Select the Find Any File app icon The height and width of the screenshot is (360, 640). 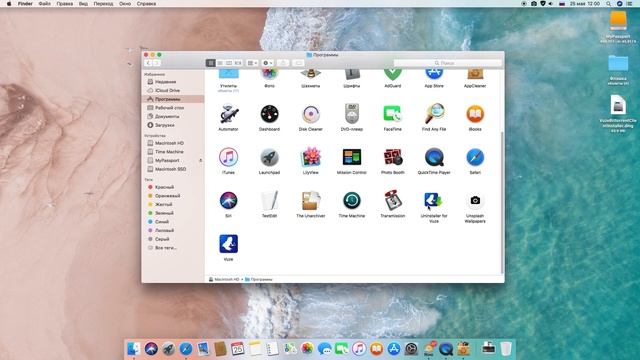[x=434, y=114]
